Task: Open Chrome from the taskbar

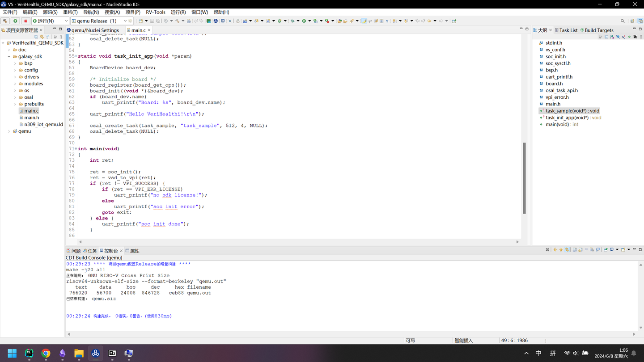Action: point(46,353)
